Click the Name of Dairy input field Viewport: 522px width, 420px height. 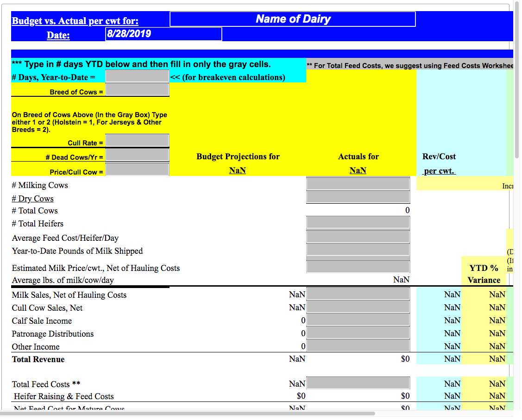[293, 19]
